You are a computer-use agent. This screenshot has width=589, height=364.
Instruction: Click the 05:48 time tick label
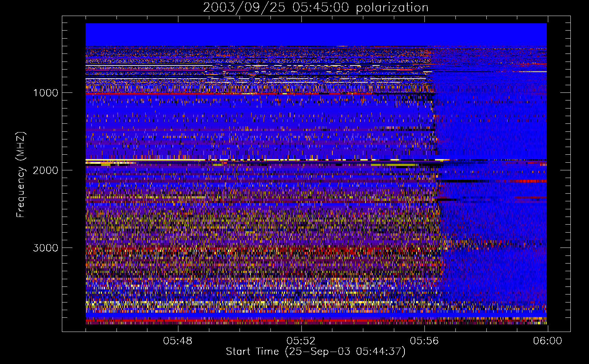coord(178,341)
